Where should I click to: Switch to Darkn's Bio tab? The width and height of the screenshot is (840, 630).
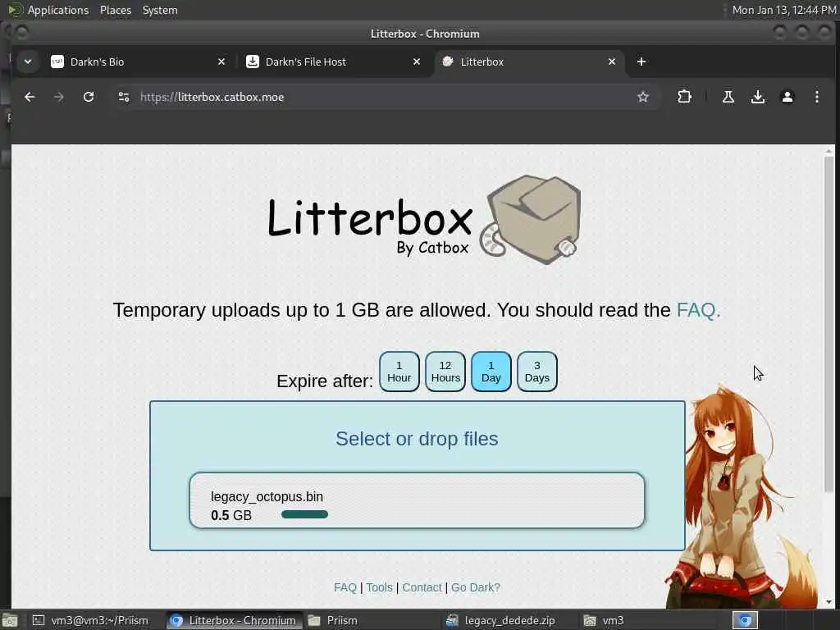[x=138, y=62]
